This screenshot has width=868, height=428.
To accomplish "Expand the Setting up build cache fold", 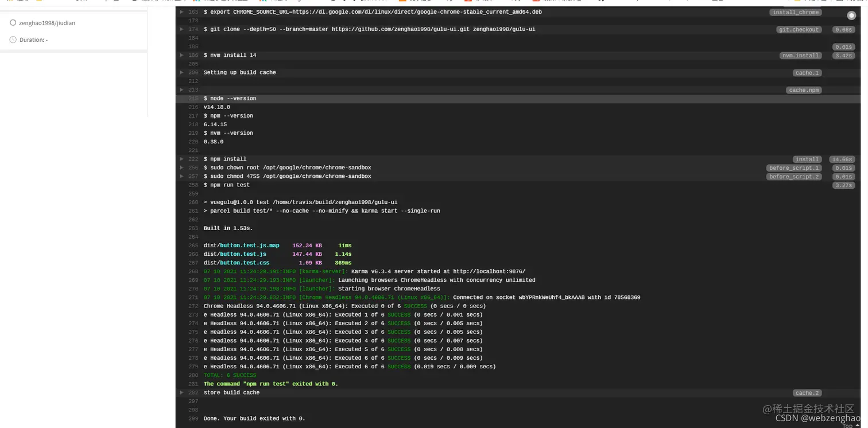I will [182, 72].
